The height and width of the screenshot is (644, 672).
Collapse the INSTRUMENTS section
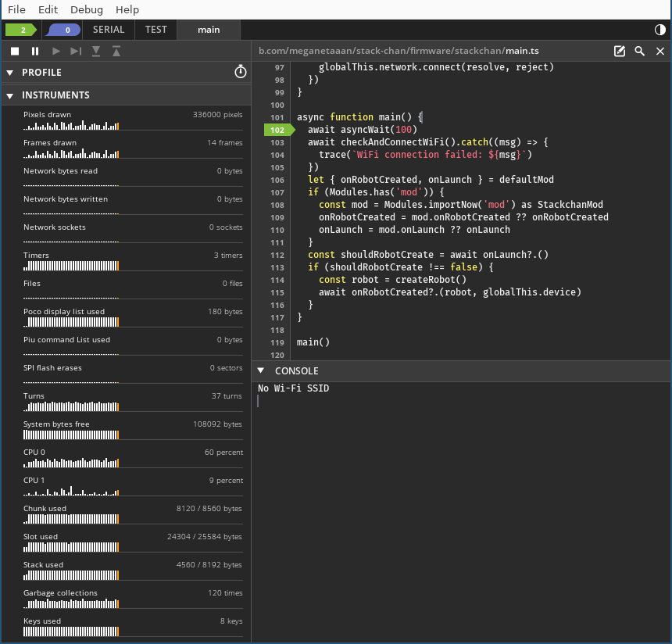pyautogui.click(x=10, y=95)
